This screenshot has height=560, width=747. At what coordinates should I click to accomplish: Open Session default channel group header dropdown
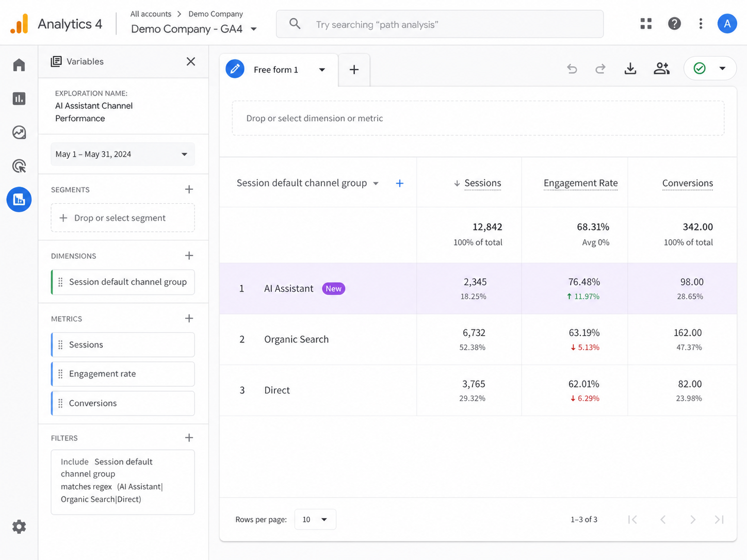(x=376, y=184)
